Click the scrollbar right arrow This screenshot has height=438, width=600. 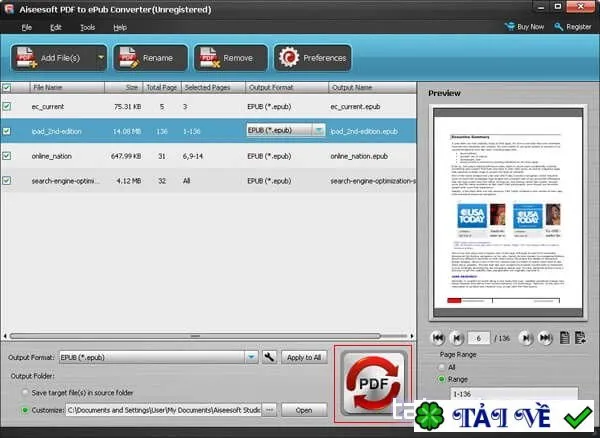[x=412, y=336]
